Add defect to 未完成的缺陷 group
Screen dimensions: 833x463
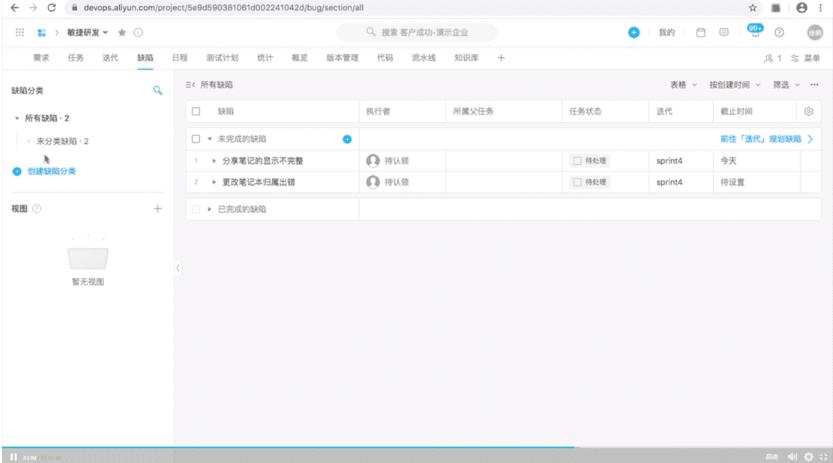347,139
